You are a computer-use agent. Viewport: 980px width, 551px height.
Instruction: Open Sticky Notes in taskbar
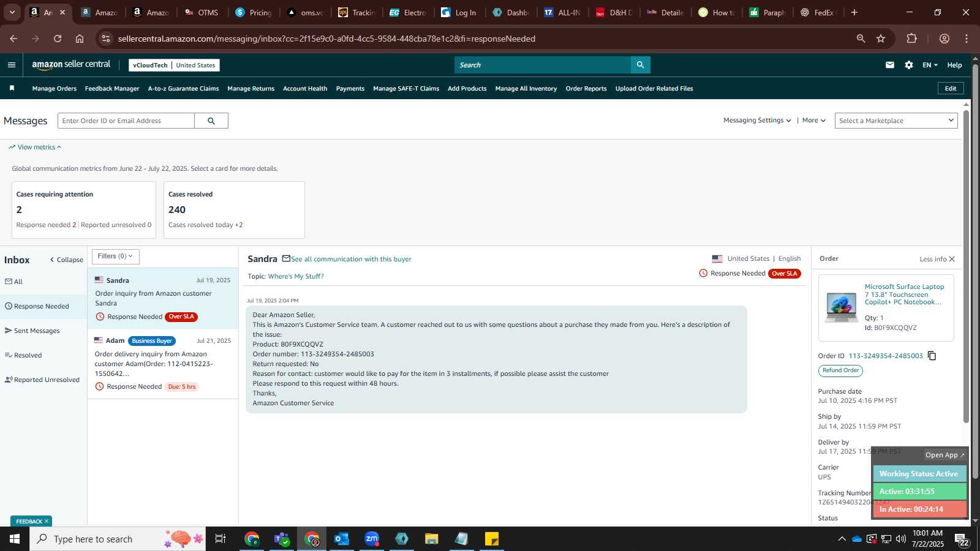click(492, 539)
